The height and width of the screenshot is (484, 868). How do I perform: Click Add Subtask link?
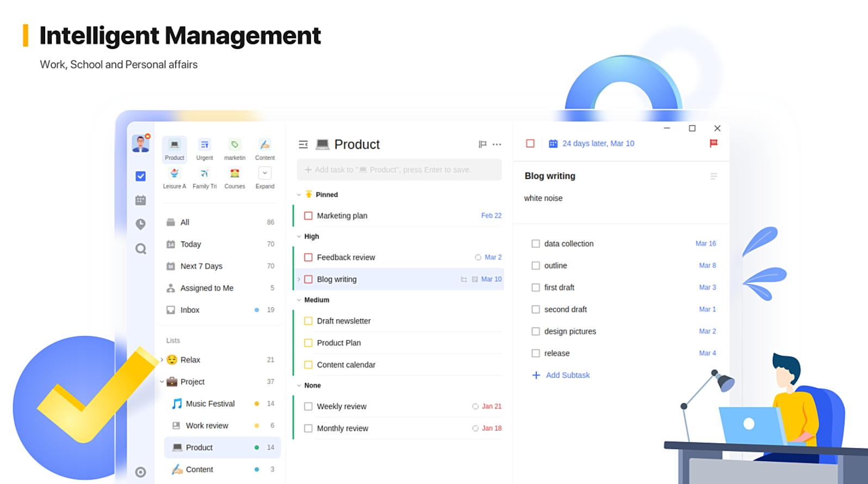(568, 375)
